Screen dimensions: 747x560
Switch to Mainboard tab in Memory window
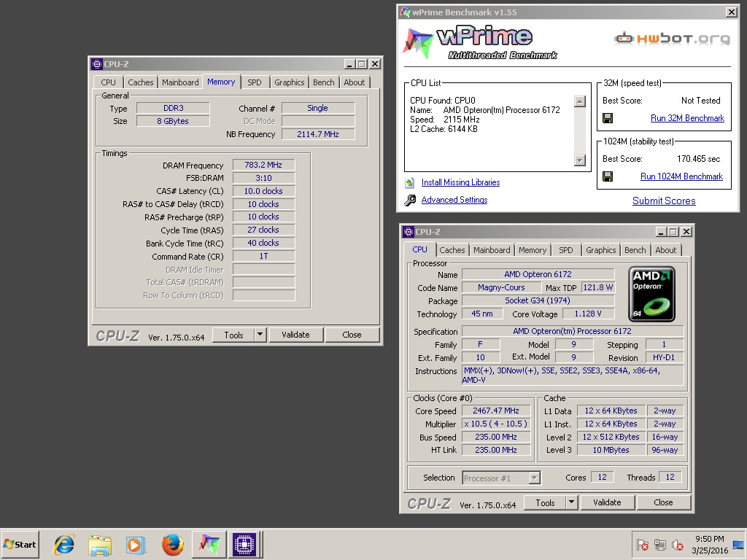tap(180, 82)
